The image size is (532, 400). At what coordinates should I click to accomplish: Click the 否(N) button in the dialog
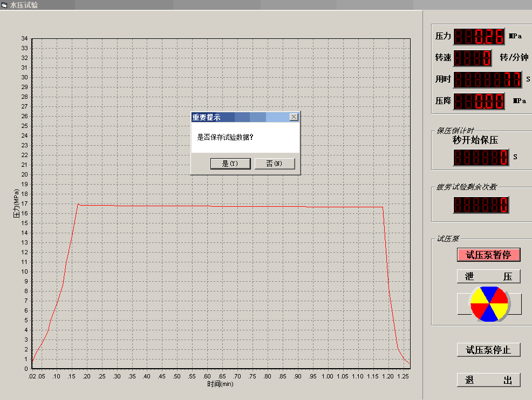click(275, 164)
